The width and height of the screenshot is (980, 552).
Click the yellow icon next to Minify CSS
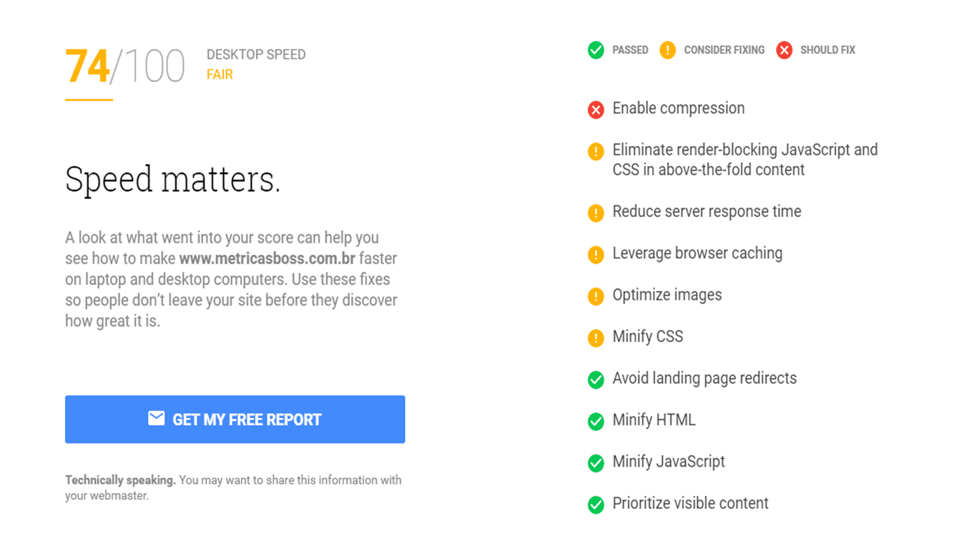pyautogui.click(x=596, y=338)
